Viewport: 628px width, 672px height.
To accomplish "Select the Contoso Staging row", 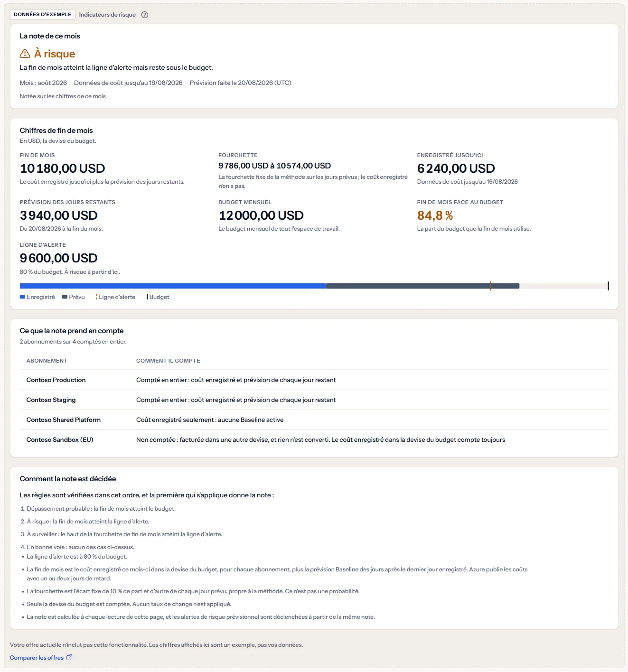I will (x=314, y=400).
